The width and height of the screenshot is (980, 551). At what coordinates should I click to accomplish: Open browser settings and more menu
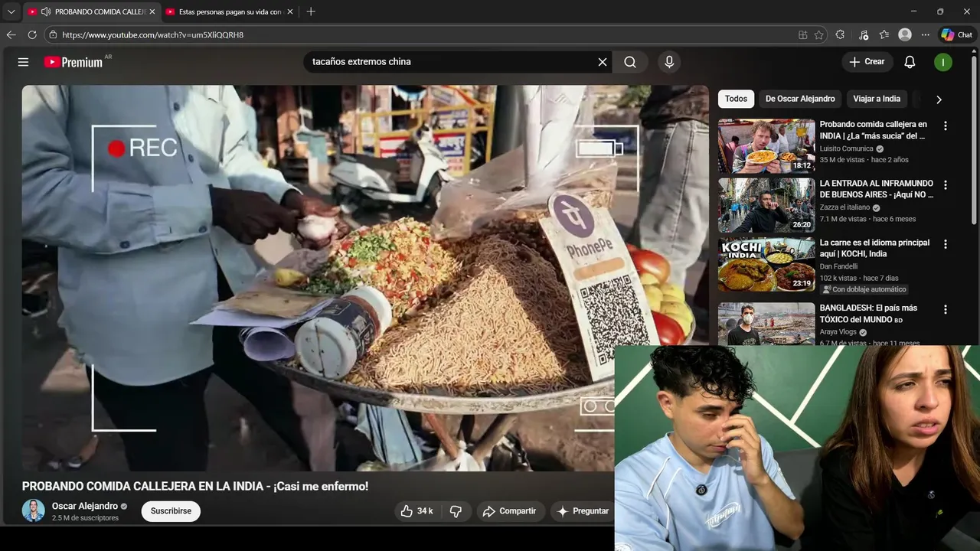click(x=926, y=34)
